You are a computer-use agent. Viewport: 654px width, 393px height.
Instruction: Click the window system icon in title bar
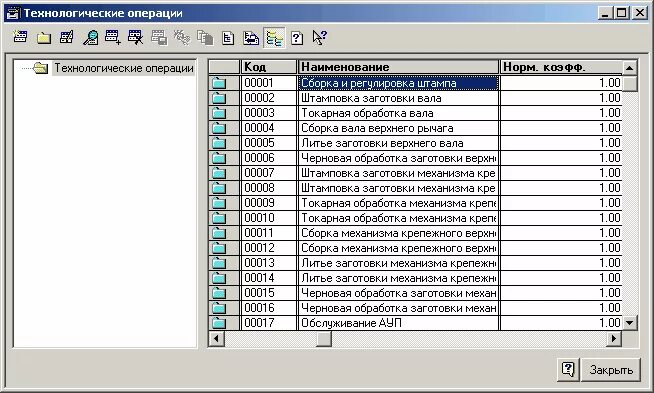coord(13,13)
